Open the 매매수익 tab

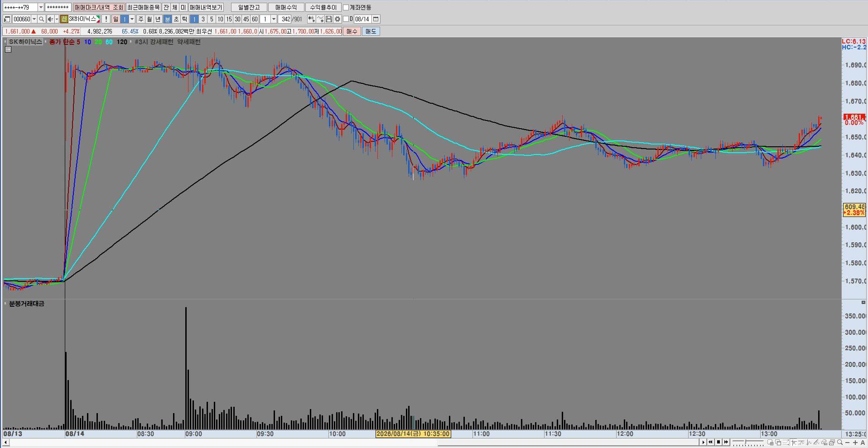click(x=285, y=7)
